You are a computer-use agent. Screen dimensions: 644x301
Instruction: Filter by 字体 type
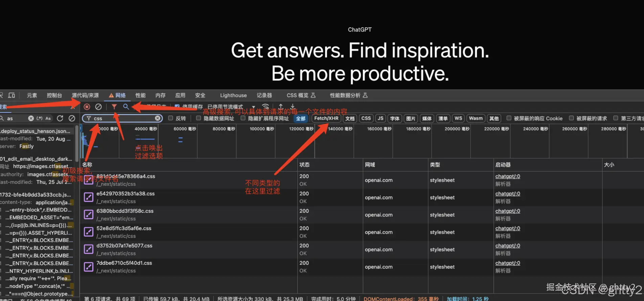pos(395,118)
